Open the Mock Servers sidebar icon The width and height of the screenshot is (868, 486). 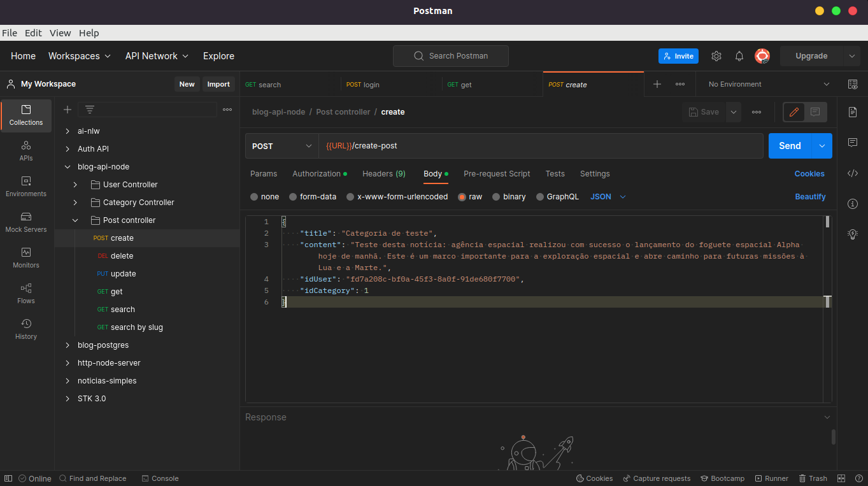point(26,222)
